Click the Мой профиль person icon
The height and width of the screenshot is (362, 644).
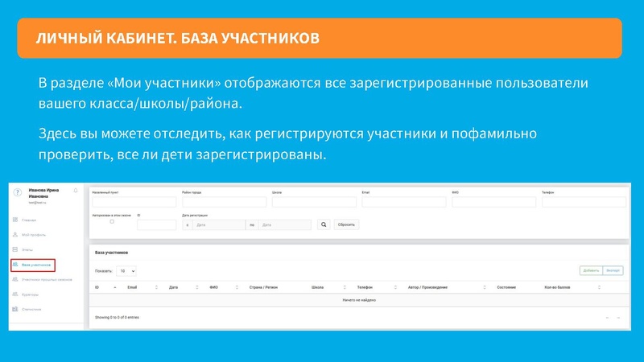(15, 235)
